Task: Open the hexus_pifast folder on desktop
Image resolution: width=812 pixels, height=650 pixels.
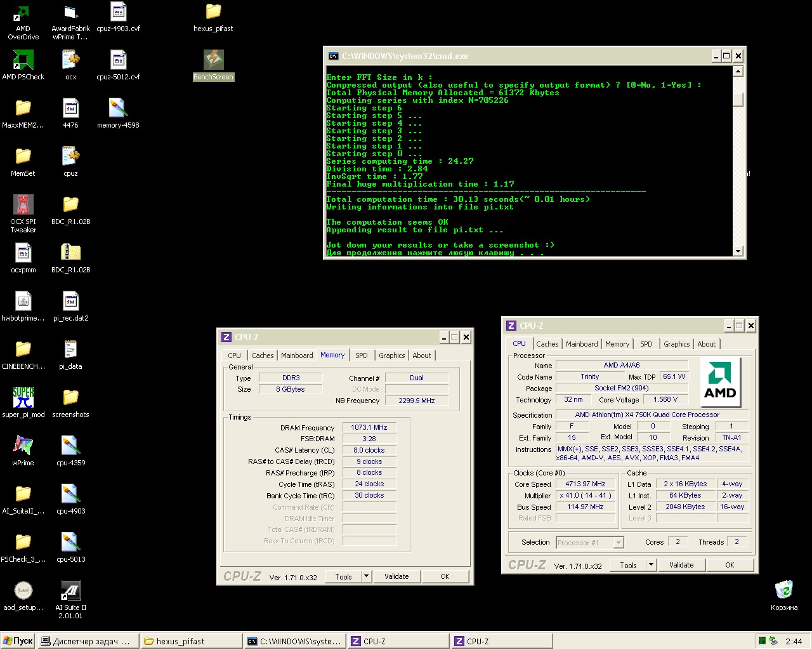Action: (x=213, y=13)
